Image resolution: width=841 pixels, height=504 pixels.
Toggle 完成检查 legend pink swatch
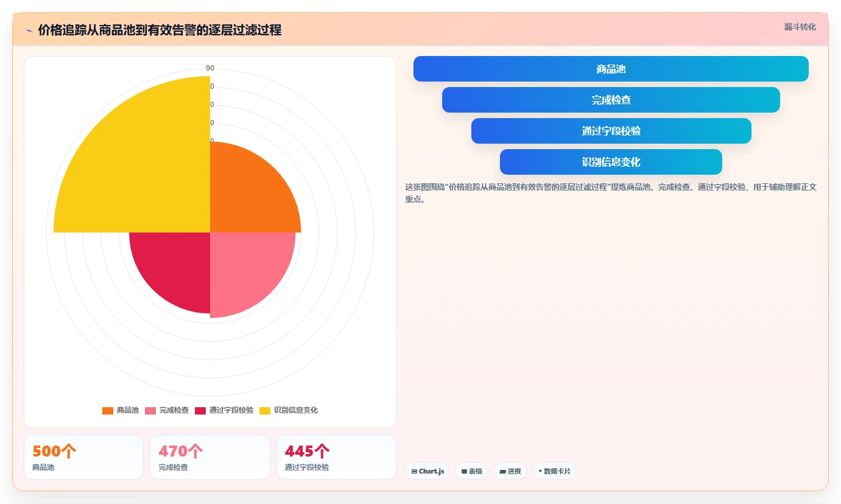click(150, 411)
